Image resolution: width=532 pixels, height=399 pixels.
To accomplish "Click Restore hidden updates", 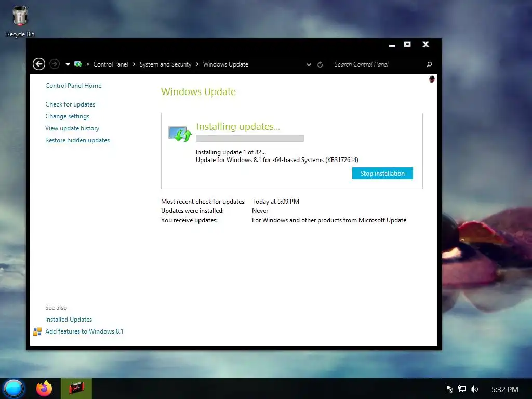I will tap(77, 140).
